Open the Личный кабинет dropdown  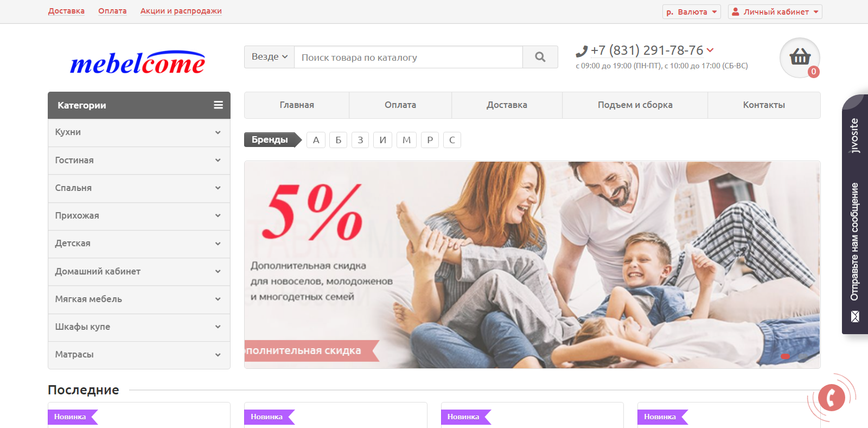coord(775,11)
